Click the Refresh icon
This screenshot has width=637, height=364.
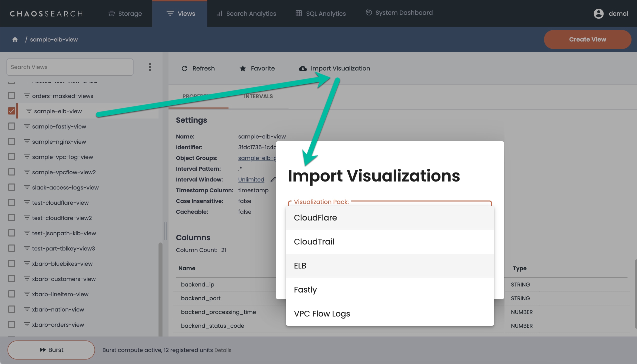click(184, 68)
